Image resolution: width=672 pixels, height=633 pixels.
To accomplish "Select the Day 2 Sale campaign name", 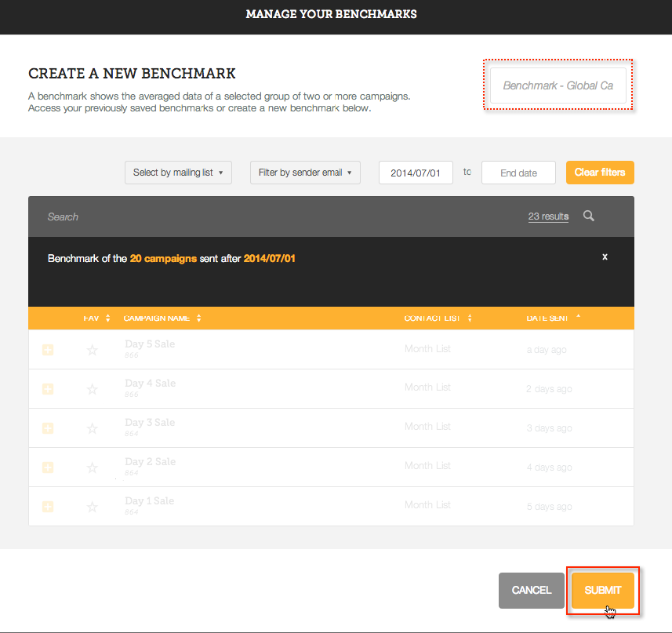I will click(150, 461).
